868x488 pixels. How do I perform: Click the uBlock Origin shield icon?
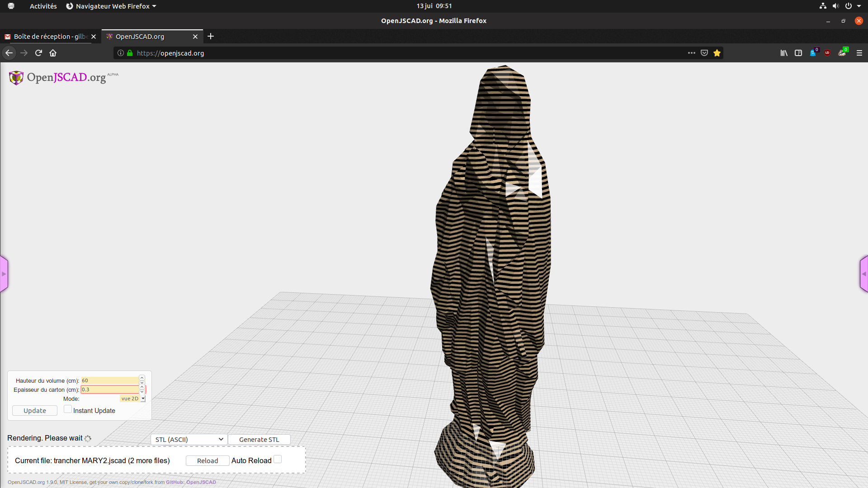[828, 53]
